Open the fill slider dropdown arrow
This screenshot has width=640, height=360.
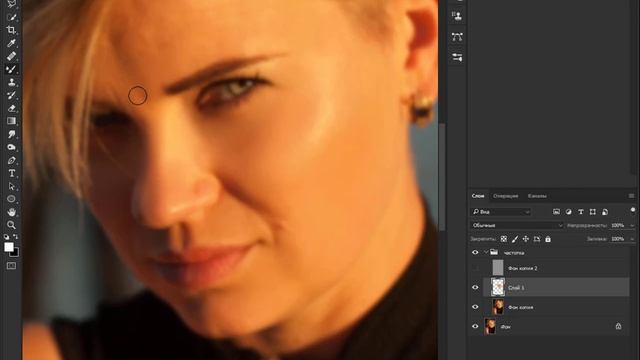pos(632,239)
